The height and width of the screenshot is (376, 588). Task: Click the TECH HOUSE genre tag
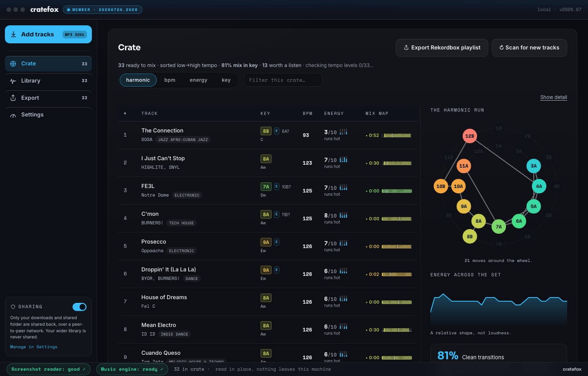[x=181, y=223]
